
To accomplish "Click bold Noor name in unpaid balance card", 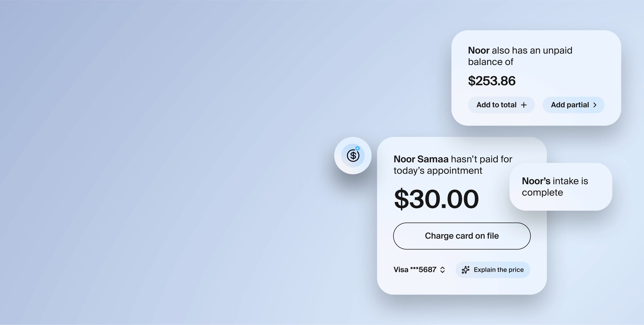I will pyautogui.click(x=478, y=51).
